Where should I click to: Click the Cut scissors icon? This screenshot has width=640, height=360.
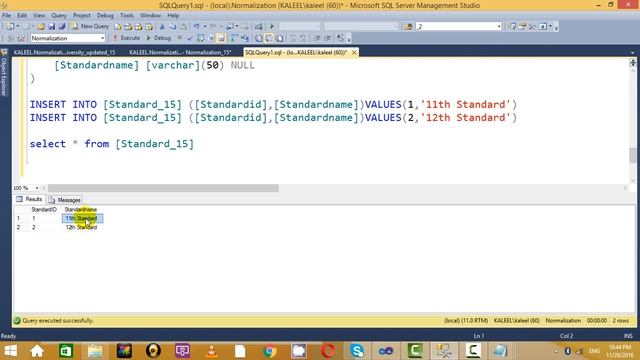pyautogui.click(x=162, y=27)
